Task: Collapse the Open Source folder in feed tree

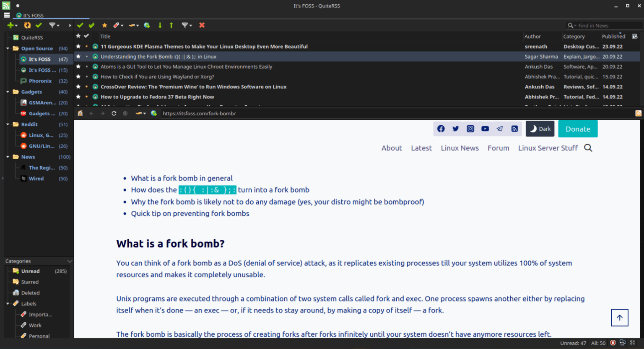Action: pos(8,48)
